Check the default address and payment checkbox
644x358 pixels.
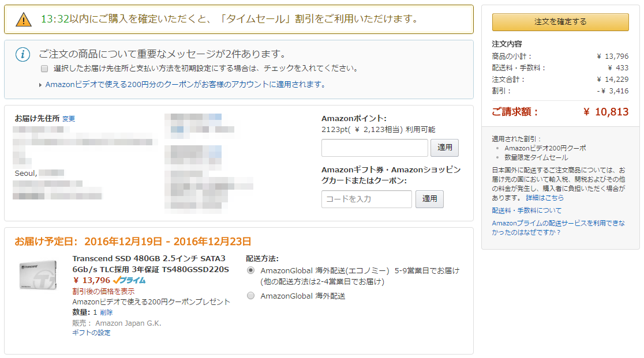click(x=44, y=69)
